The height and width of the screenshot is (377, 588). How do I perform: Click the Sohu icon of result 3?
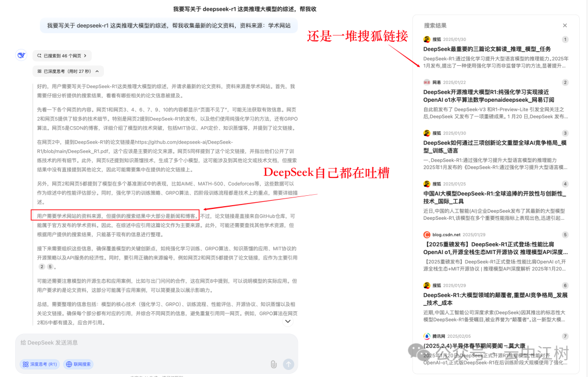click(x=427, y=133)
